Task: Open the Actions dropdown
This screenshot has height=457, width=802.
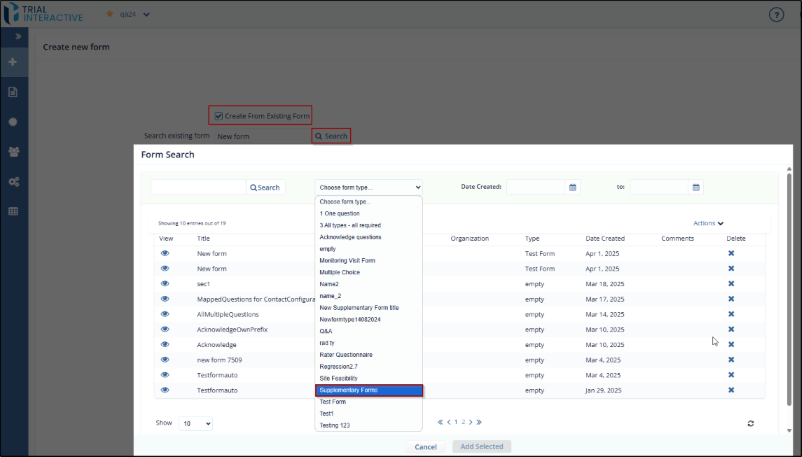Action: (708, 223)
